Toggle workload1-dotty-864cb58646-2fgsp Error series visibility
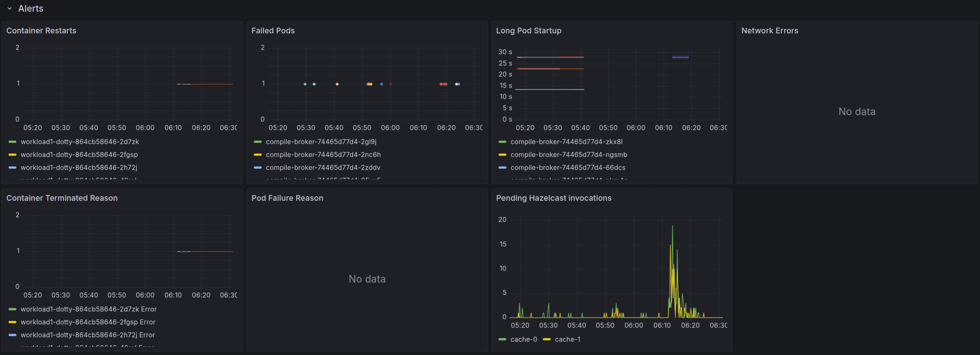This screenshot has height=355, width=980. (x=88, y=322)
